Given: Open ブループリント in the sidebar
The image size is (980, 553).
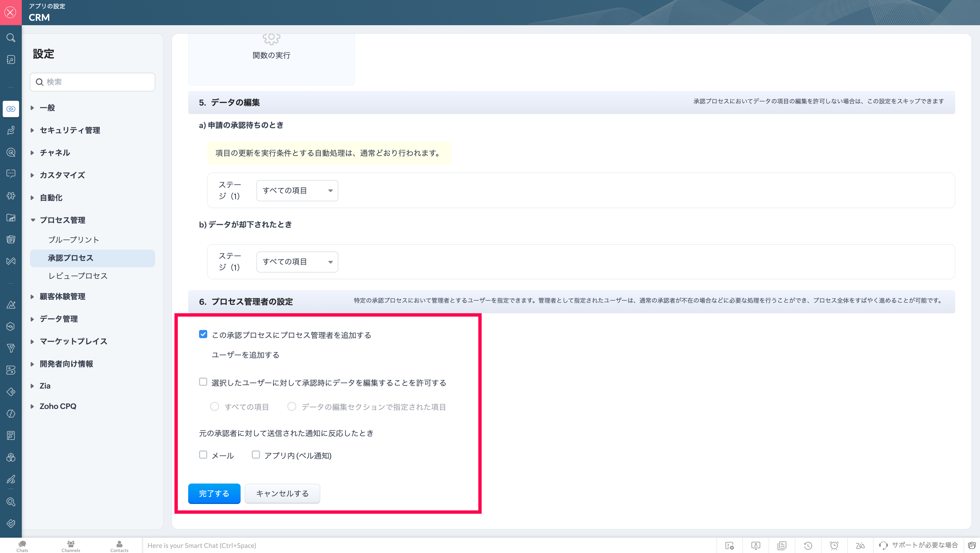Looking at the screenshot, I should point(73,240).
